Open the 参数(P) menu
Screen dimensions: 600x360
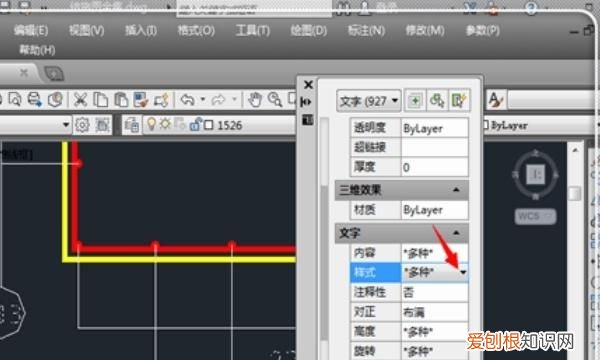(x=483, y=30)
